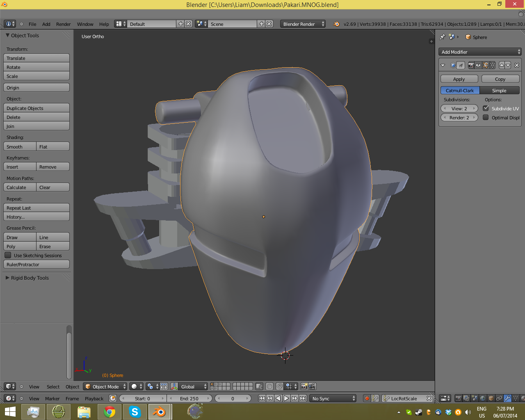The image size is (525, 420).
Task: Open the Add Modifier dropdown
Action: tap(480, 52)
